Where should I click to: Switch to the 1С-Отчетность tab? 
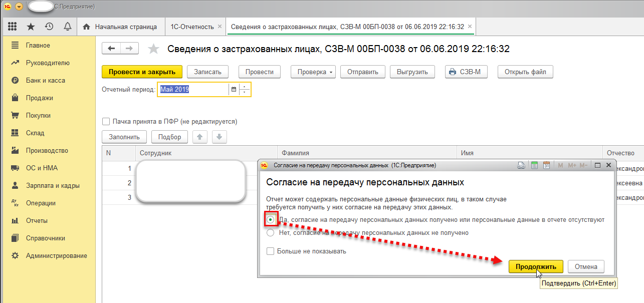(x=193, y=27)
